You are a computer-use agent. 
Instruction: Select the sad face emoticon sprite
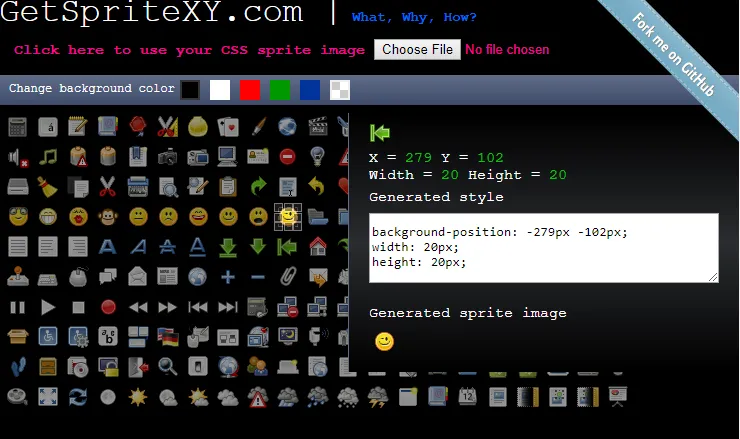pyautogui.click(x=168, y=217)
